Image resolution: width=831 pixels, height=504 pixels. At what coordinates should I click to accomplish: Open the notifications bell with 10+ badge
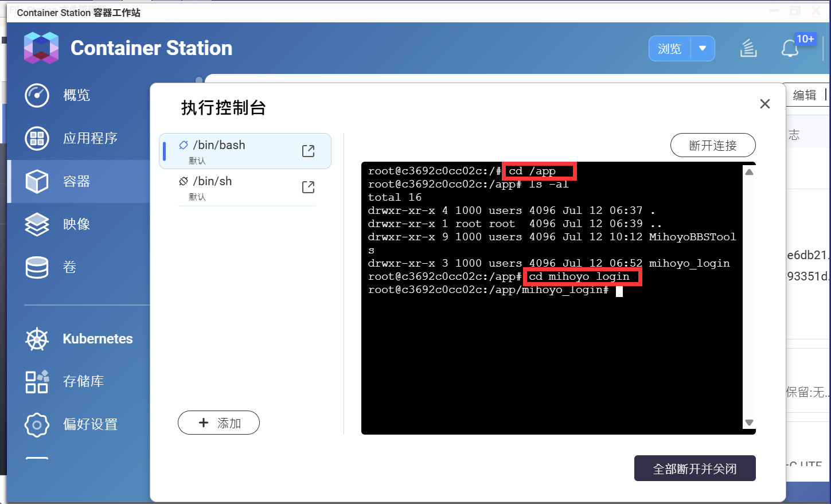pyautogui.click(x=790, y=49)
